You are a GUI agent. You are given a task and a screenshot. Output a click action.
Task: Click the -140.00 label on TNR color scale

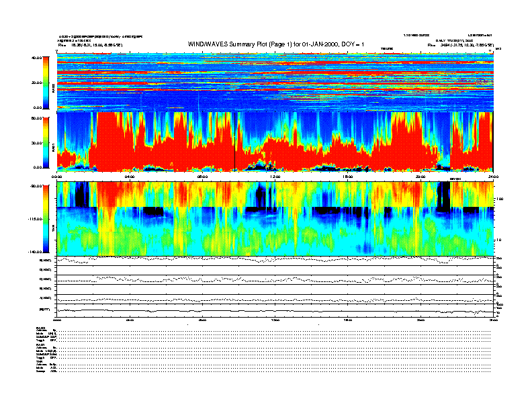(x=36, y=252)
